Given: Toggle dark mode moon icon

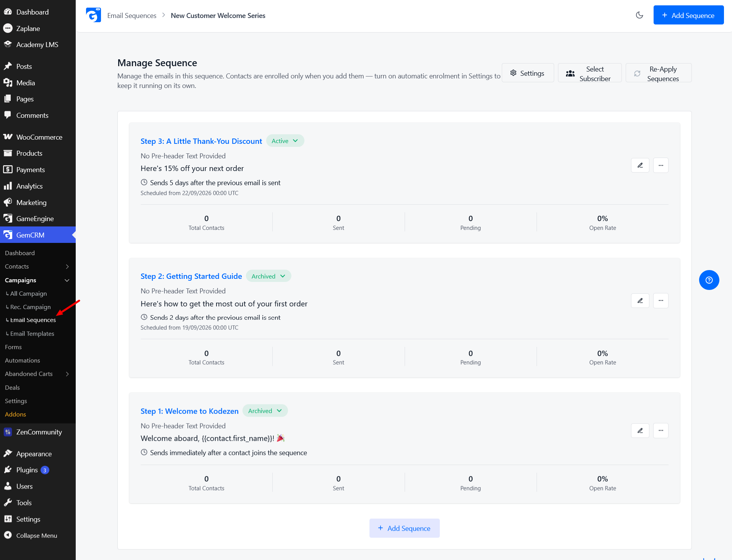Looking at the screenshot, I should [639, 15].
